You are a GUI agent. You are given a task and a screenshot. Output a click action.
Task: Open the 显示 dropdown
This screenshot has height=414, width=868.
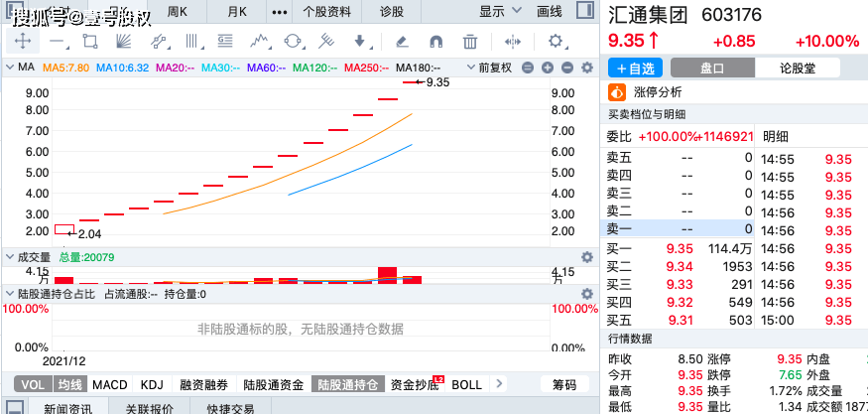point(500,11)
